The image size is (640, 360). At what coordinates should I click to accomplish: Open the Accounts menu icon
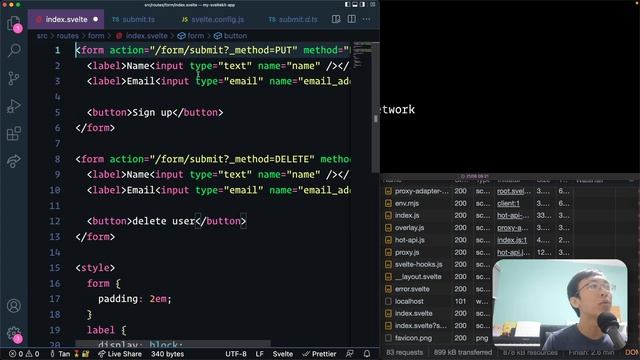[14, 306]
